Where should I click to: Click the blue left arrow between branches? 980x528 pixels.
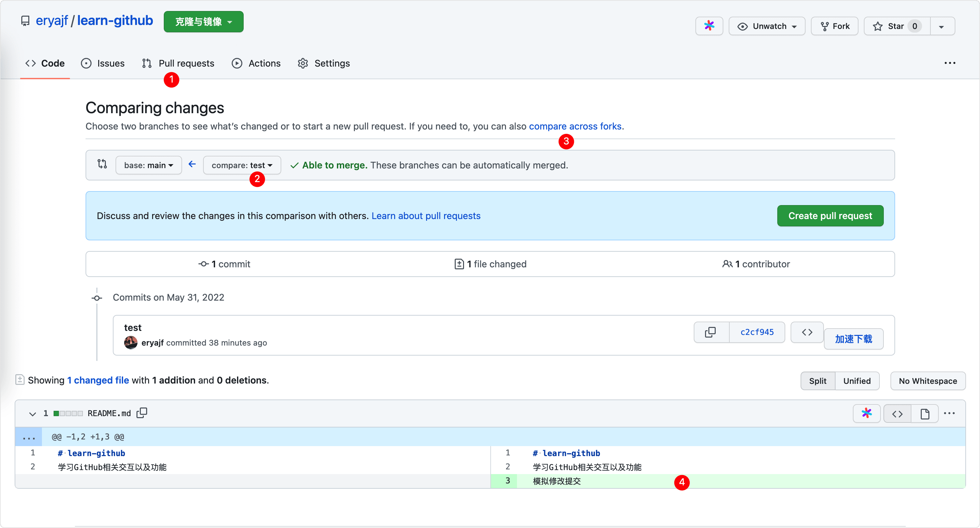(x=192, y=164)
